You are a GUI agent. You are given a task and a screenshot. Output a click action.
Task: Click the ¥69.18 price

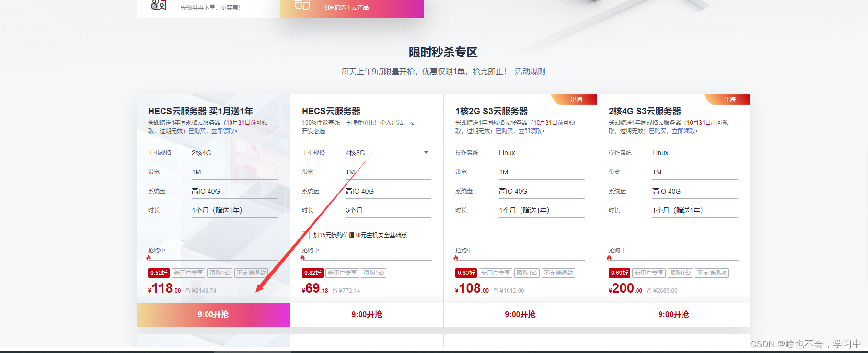(x=315, y=288)
